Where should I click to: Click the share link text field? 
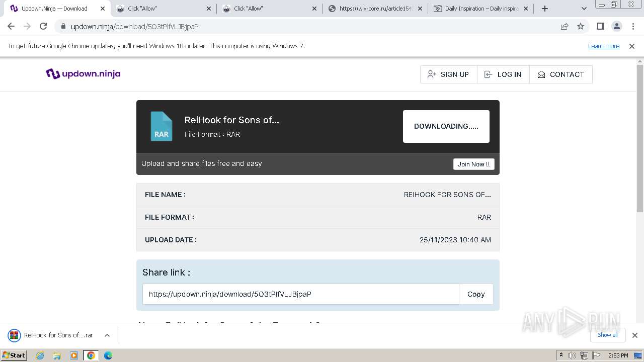tap(301, 294)
